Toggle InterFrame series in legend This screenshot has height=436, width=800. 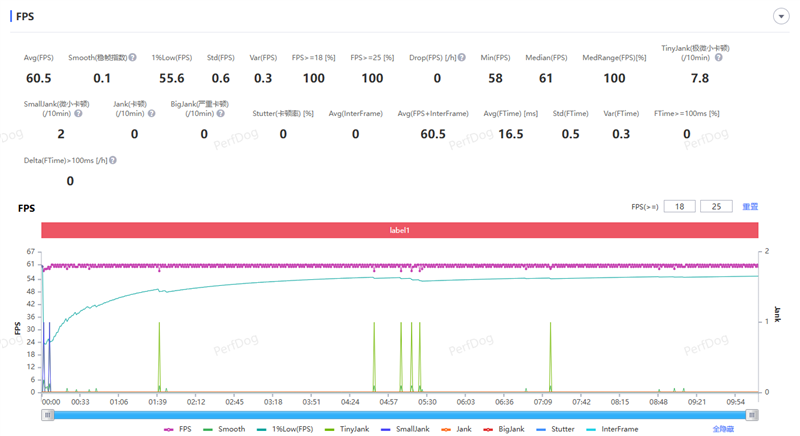[612, 429]
